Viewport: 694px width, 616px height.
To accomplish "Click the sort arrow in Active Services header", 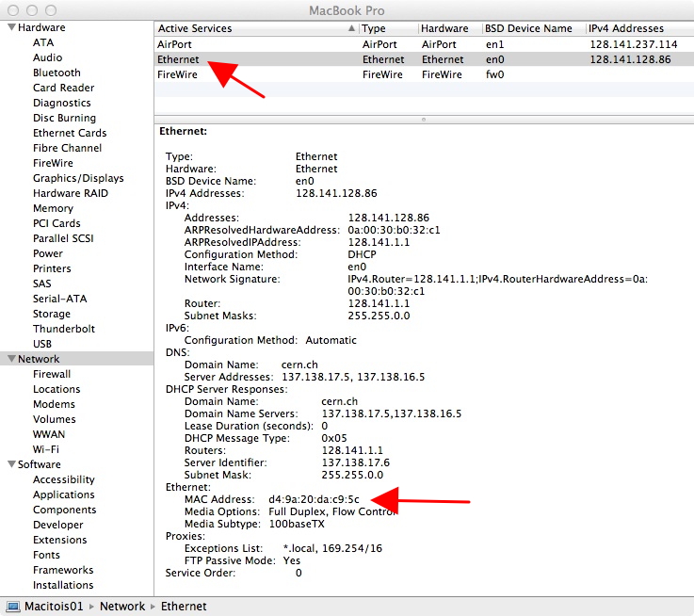I will tap(351, 28).
